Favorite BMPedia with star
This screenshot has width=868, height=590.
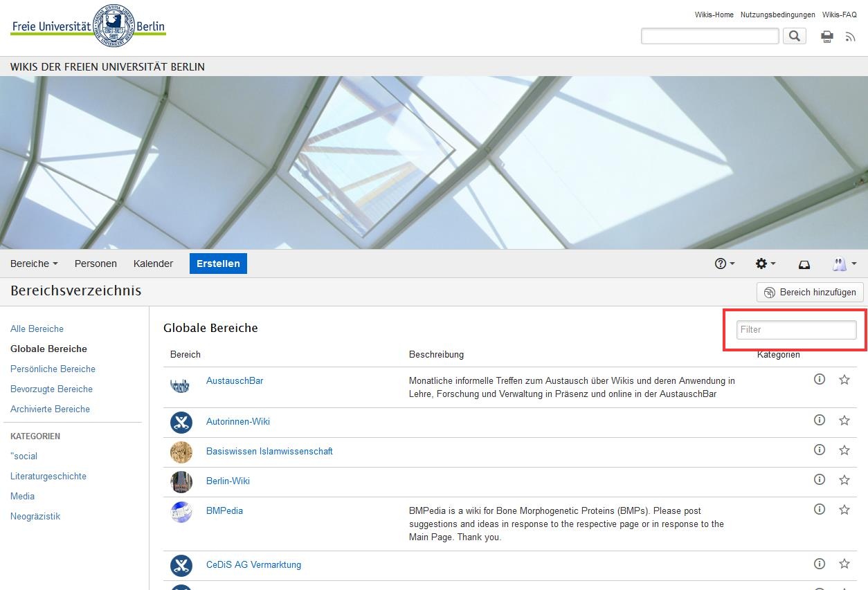844,509
